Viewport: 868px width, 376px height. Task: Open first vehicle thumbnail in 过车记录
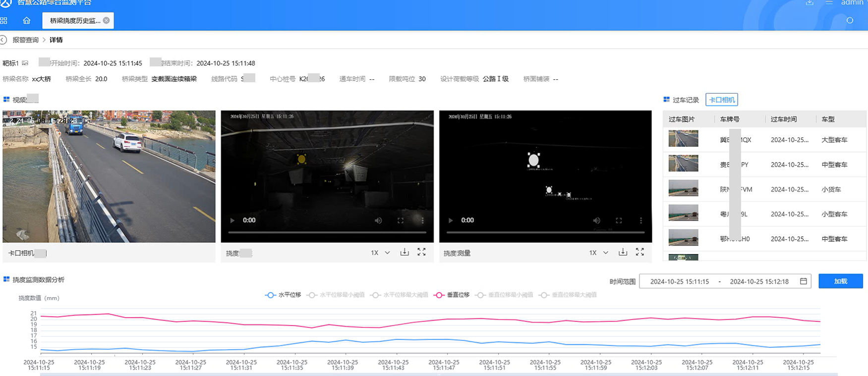tap(683, 139)
